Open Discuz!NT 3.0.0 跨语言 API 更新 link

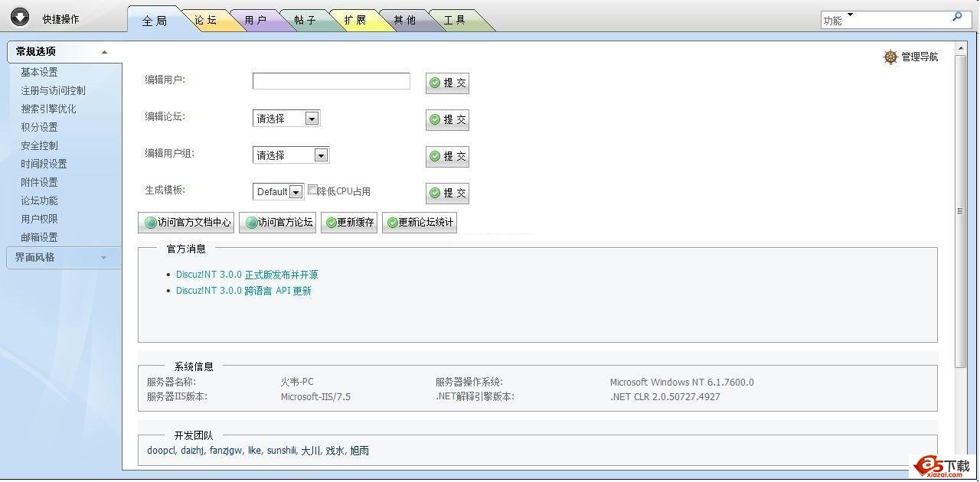click(243, 291)
